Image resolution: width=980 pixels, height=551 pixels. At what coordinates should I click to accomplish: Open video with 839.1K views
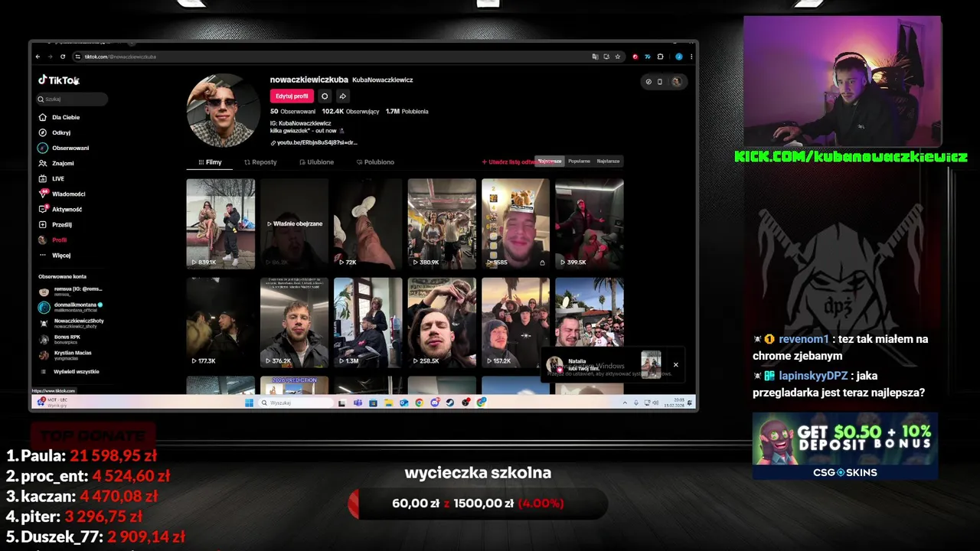point(220,223)
